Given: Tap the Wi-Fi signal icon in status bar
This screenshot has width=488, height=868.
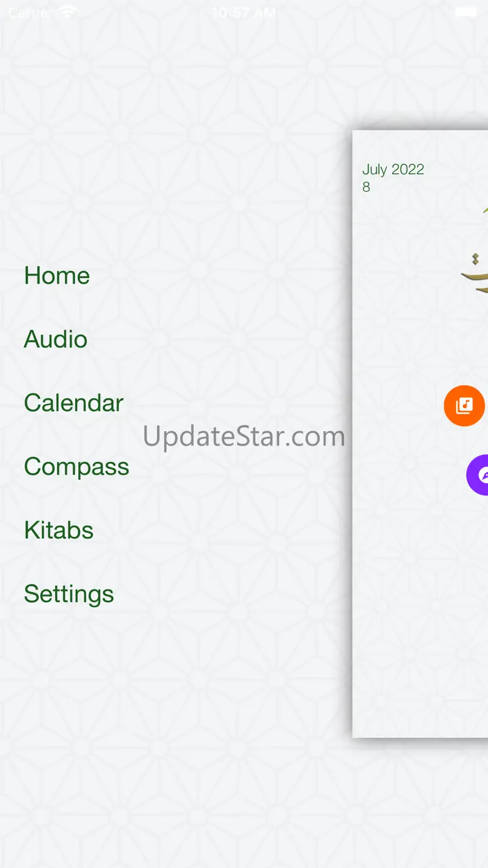Looking at the screenshot, I should pyautogui.click(x=66, y=12).
